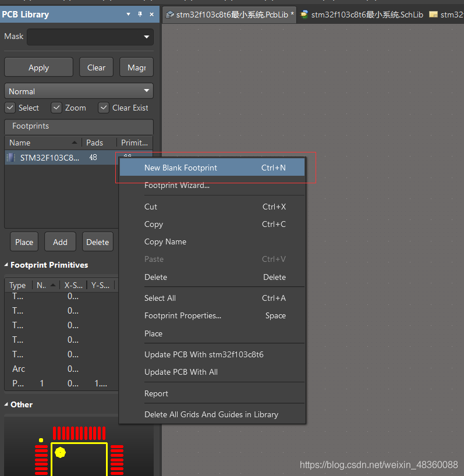Sort footprints by Primitives column
The image size is (464, 476).
point(134,143)
